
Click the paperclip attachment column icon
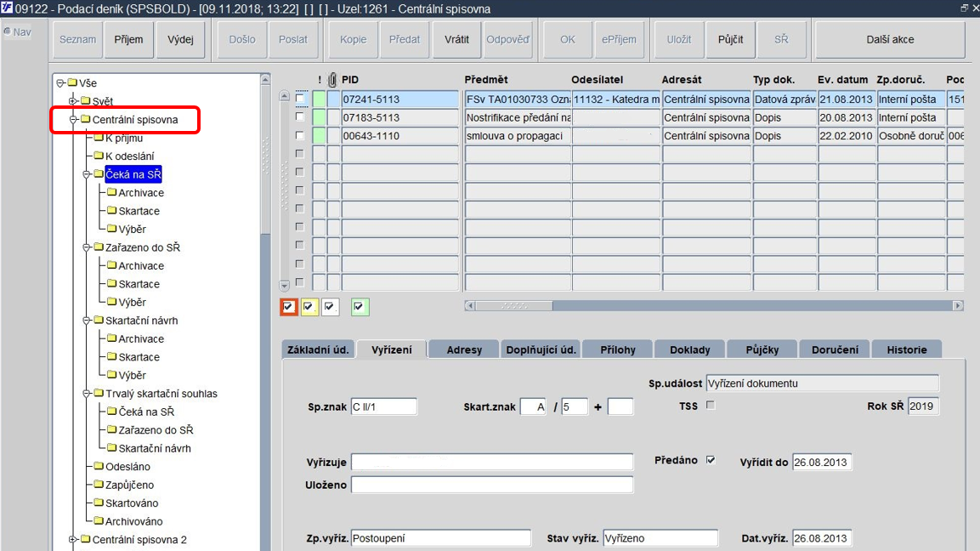click(x=332, y=79)
